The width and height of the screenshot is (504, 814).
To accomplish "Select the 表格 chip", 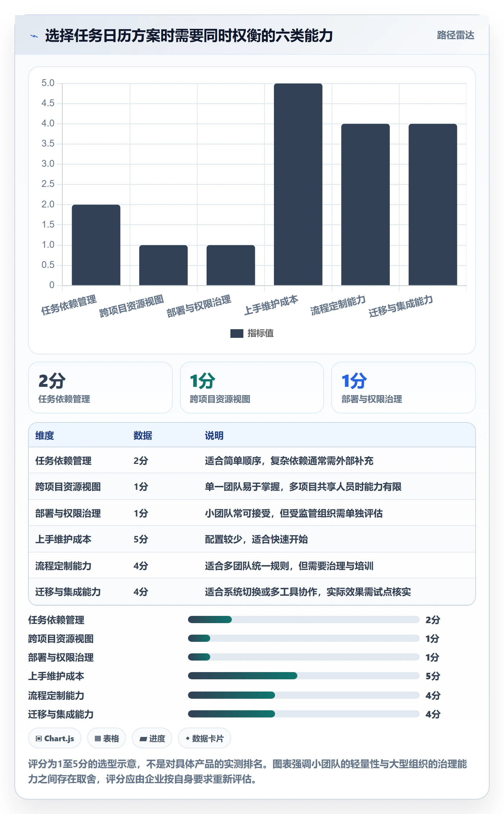I will tap(107, 738).
